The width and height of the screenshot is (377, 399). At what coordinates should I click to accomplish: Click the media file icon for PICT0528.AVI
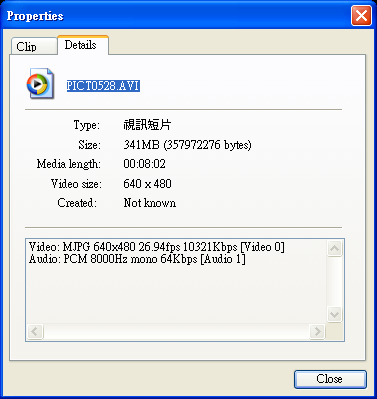(40, 84)
